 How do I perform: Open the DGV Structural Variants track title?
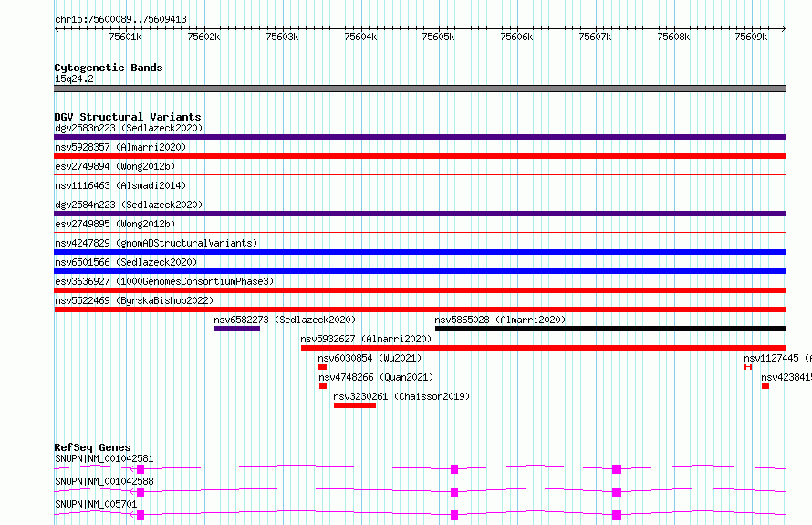pos(128,117)
